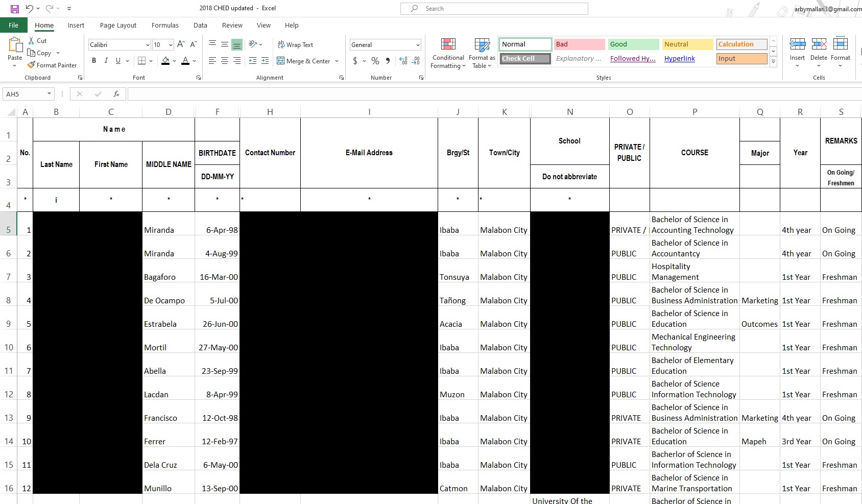This screenshot has width=862, height=504.
Task: Decrease decimal places
Action: point(416,61)
